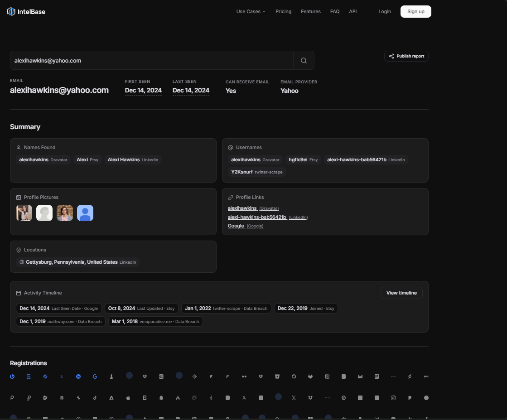Open the Etsy registration icon
The width and height of the screenshot is (507, 420).
(29, 377)
